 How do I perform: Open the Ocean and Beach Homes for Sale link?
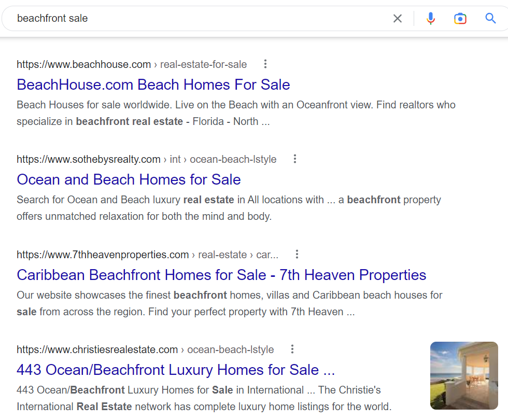129,179
